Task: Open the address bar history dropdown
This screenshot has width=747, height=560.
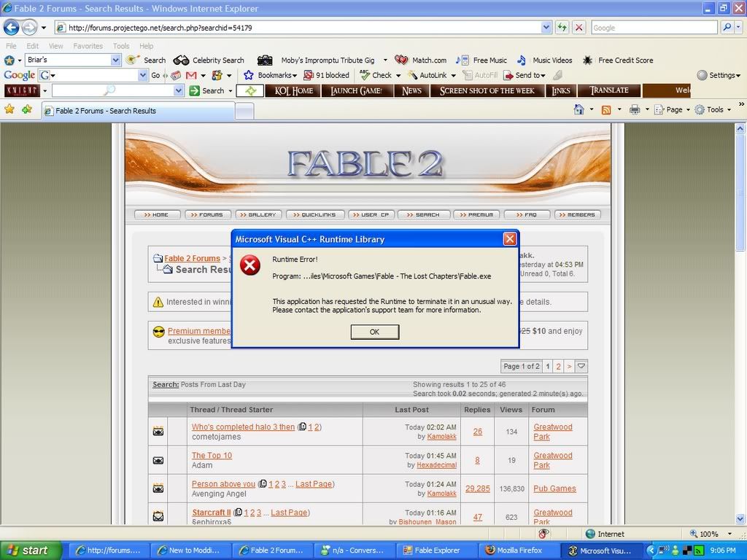Action: point(546,28)
